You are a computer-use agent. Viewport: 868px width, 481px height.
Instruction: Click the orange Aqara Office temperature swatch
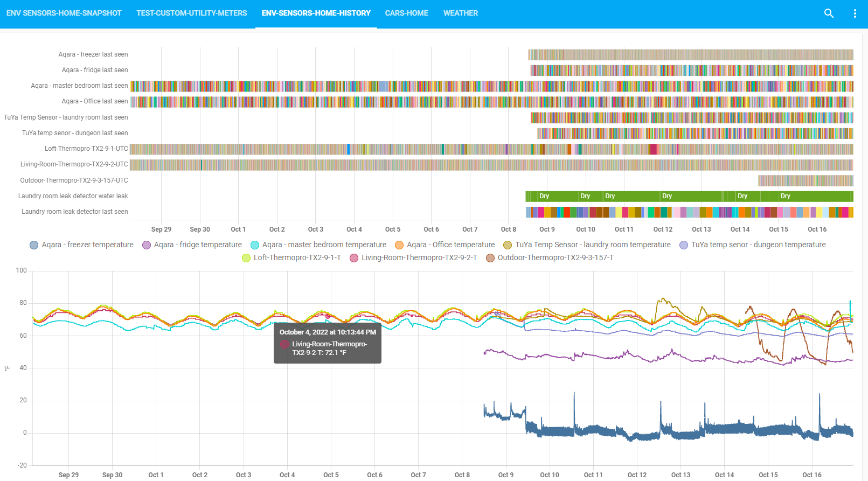pos(399,245)
